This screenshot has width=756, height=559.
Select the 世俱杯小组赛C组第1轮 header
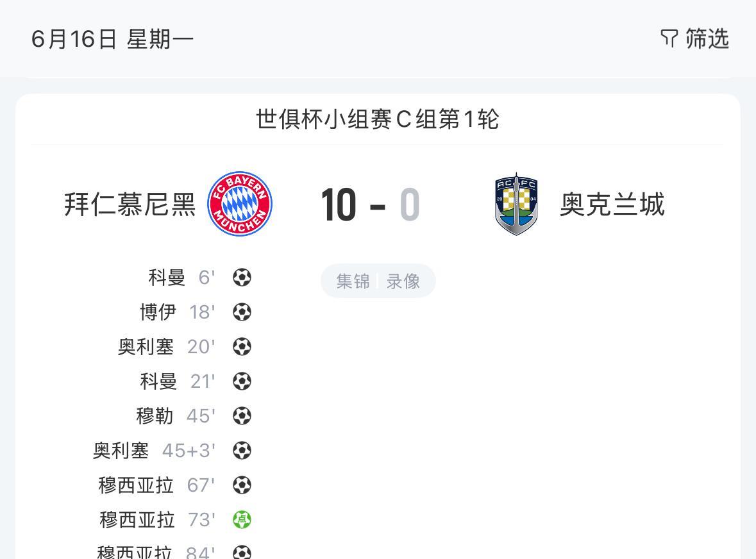[x=378, y=119]
